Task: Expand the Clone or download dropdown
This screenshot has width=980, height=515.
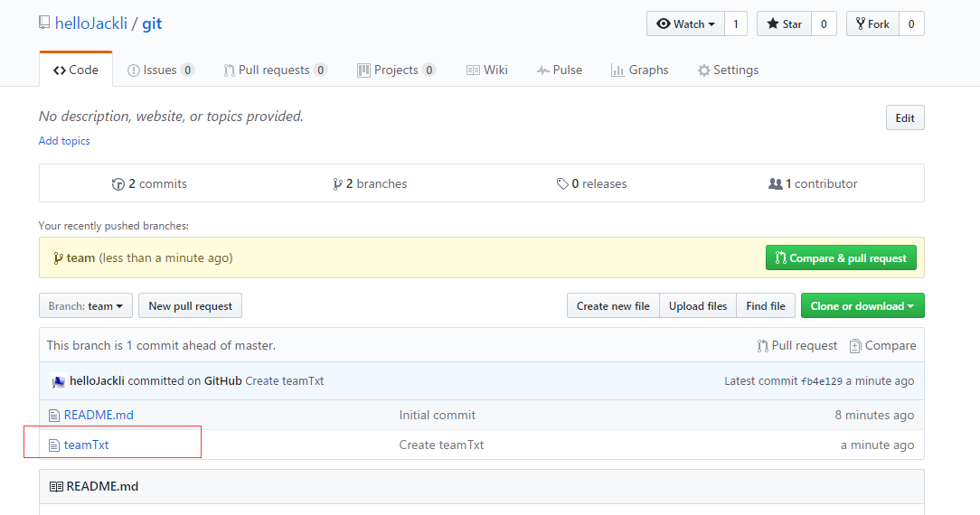Action: (862, 306)
